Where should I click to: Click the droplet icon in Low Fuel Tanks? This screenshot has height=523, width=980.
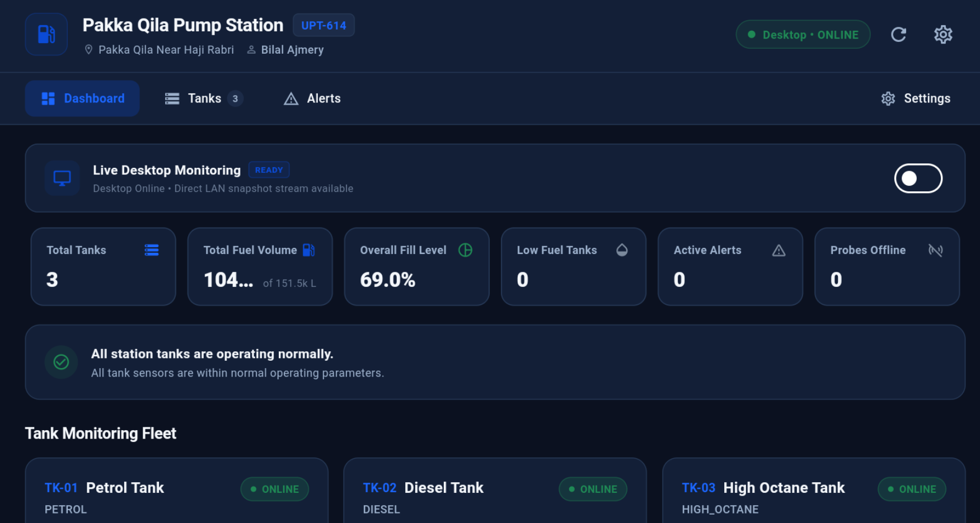[x=622, y=250]
